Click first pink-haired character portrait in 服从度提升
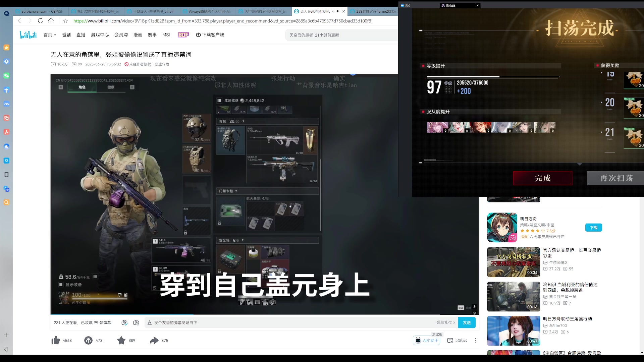The image size is (644, 362). (x=437, y=127)
